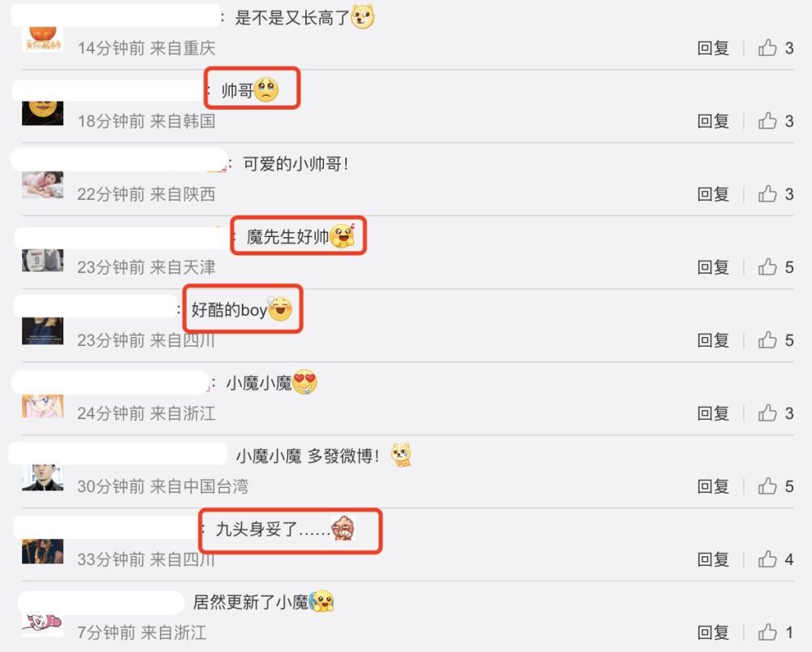Reply to the 帅哥 comment from 韩国
This screenshot has width=812, height=652.
click(x=713, y=121)
